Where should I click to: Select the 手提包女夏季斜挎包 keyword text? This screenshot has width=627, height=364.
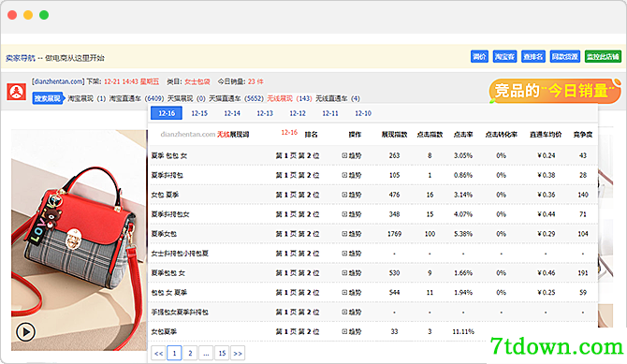(x=180, y=313)
